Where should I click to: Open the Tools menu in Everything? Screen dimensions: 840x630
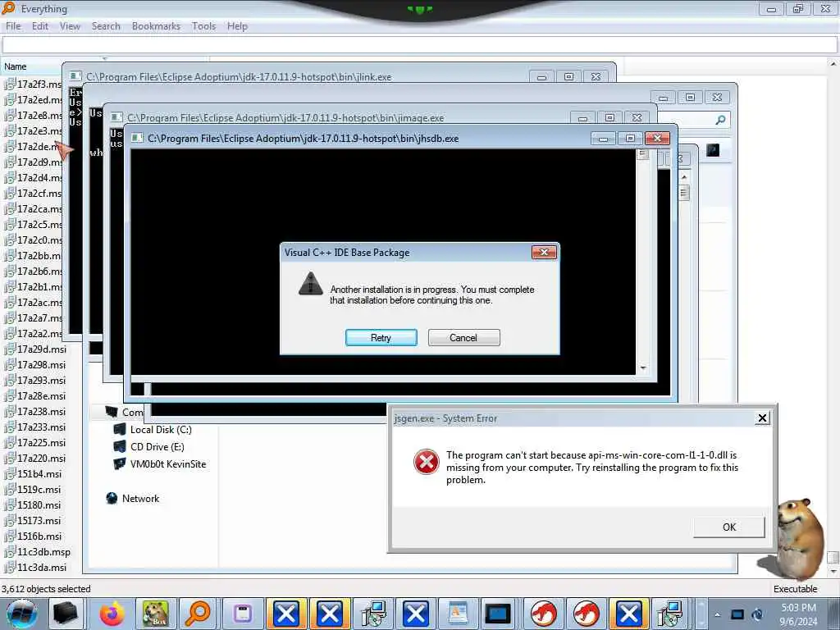click(203, 26)
